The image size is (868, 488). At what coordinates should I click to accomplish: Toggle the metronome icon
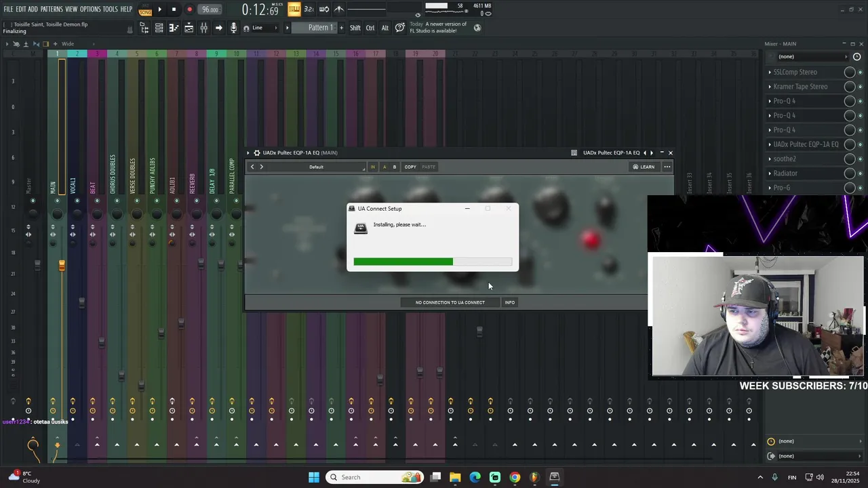[338, 9]
